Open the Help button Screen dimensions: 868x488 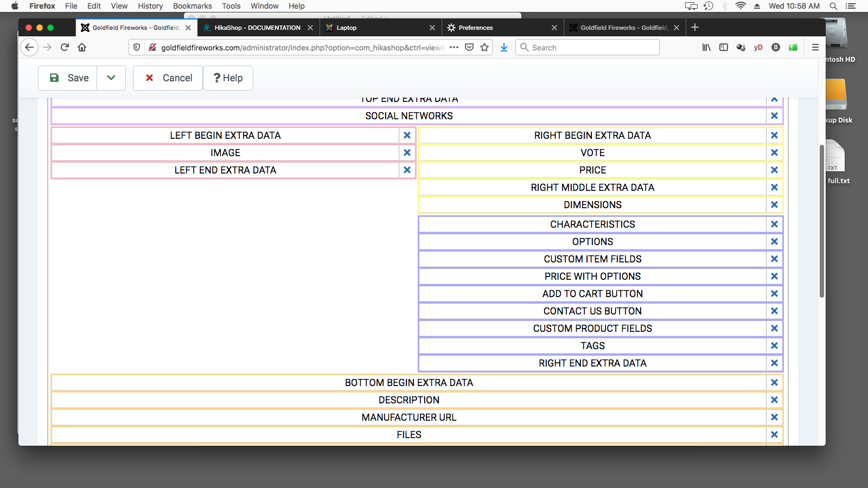tap(228, 78)
